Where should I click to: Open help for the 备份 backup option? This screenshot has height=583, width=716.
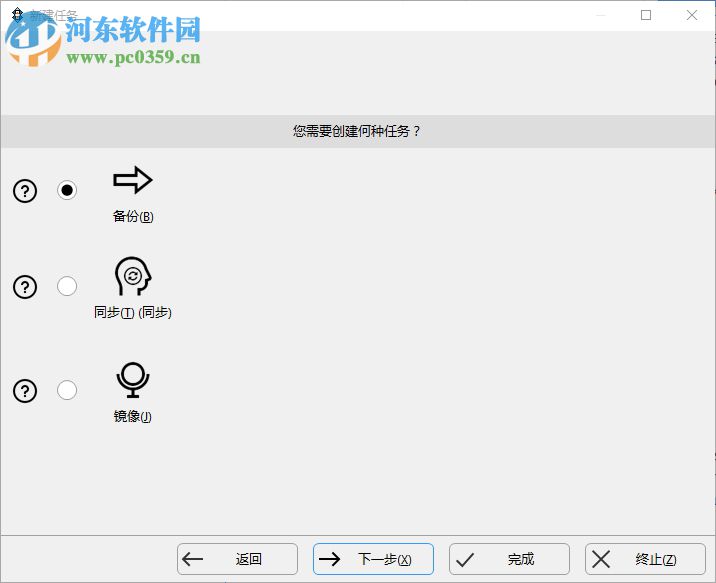point(25,191)
